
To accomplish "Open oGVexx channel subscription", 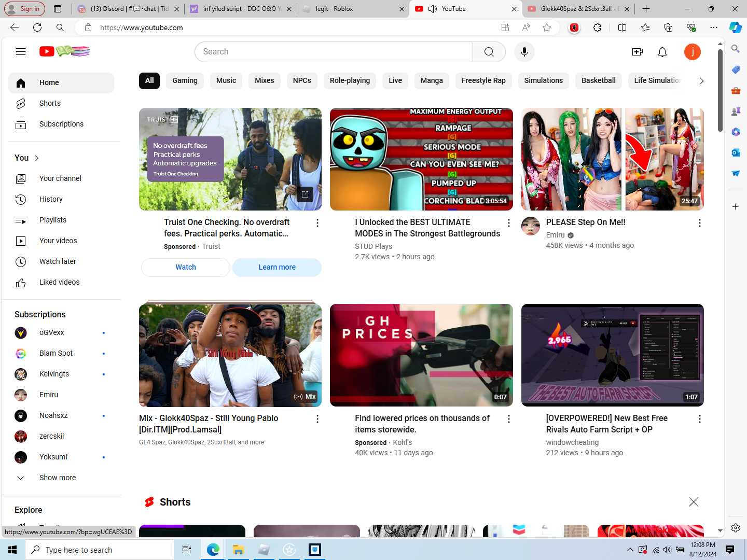I will tap(61, 332).
